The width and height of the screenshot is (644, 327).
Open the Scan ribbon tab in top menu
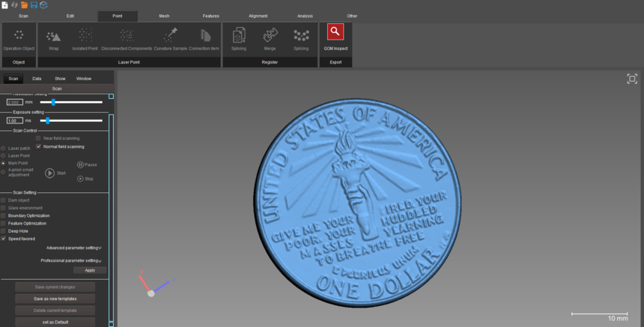(23, 16)
